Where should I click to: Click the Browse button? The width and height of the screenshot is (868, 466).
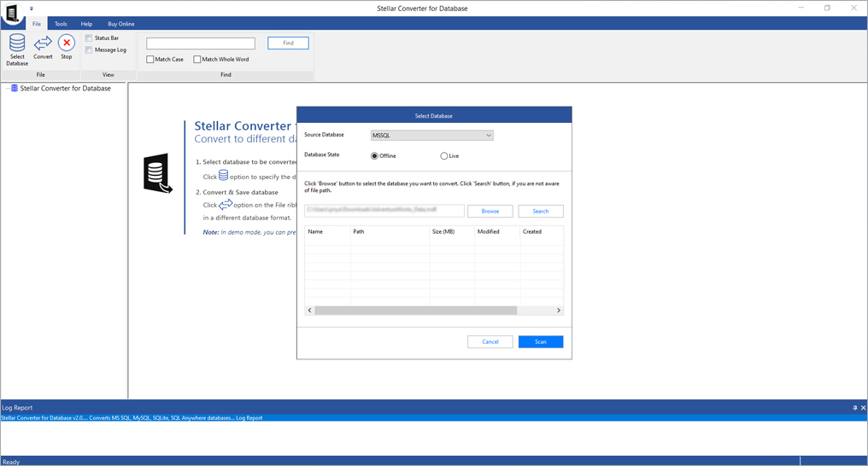pos(490,211)
